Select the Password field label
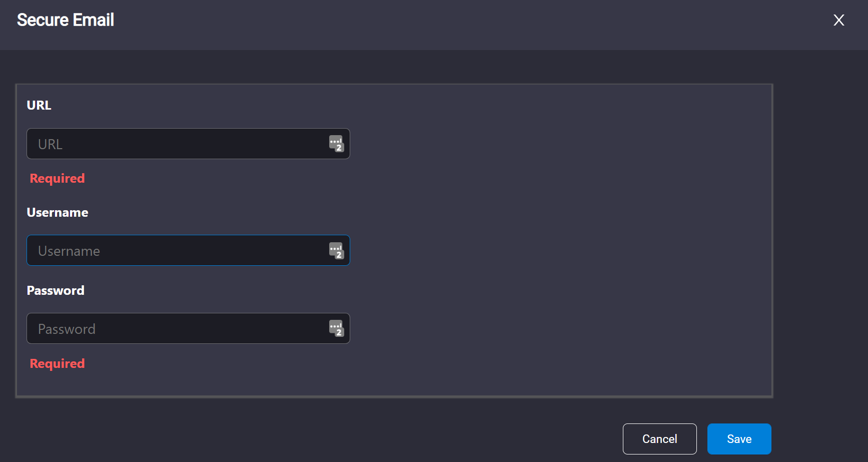The width and height of the screenshot is (868, 462). click(56, 291)
